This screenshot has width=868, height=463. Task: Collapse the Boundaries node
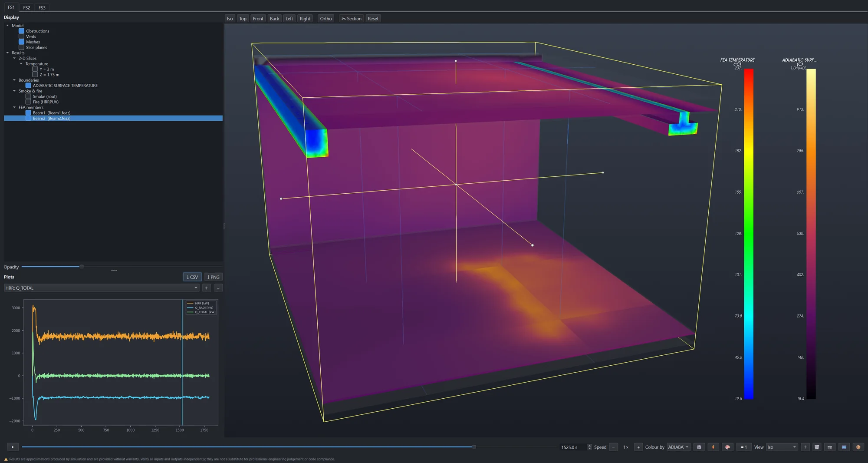pyautogui.click(x=14, y=80)
